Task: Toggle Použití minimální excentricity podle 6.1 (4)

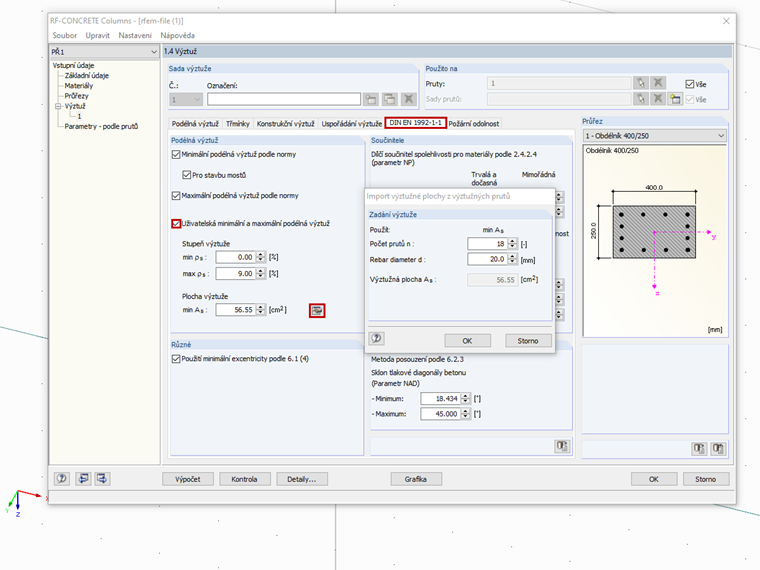Action: (176, 359)
